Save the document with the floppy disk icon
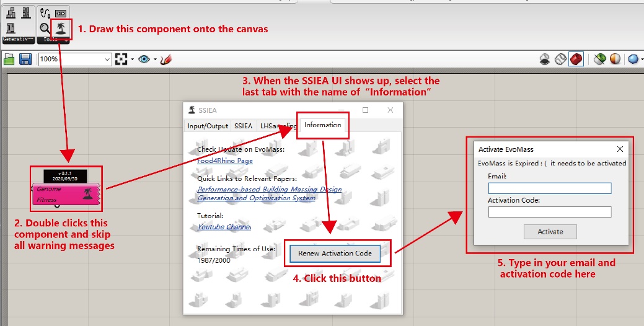 pos(25,59)
